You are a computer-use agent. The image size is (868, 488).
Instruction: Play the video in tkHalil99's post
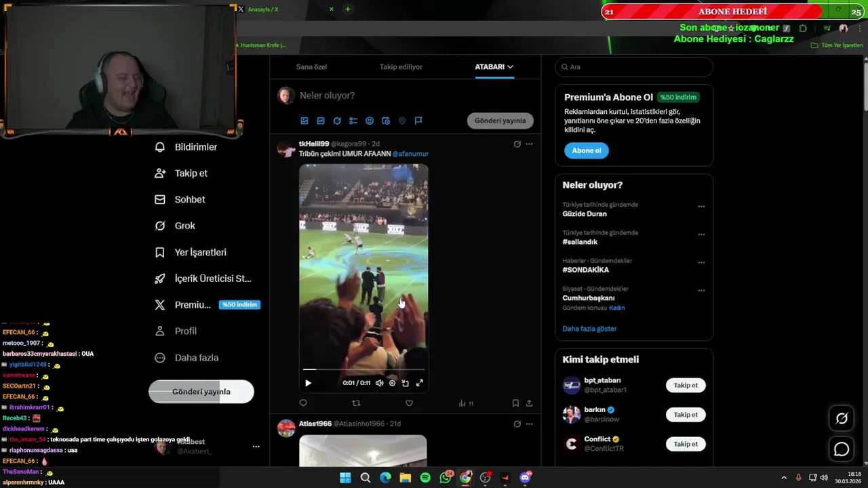[308, 383]
